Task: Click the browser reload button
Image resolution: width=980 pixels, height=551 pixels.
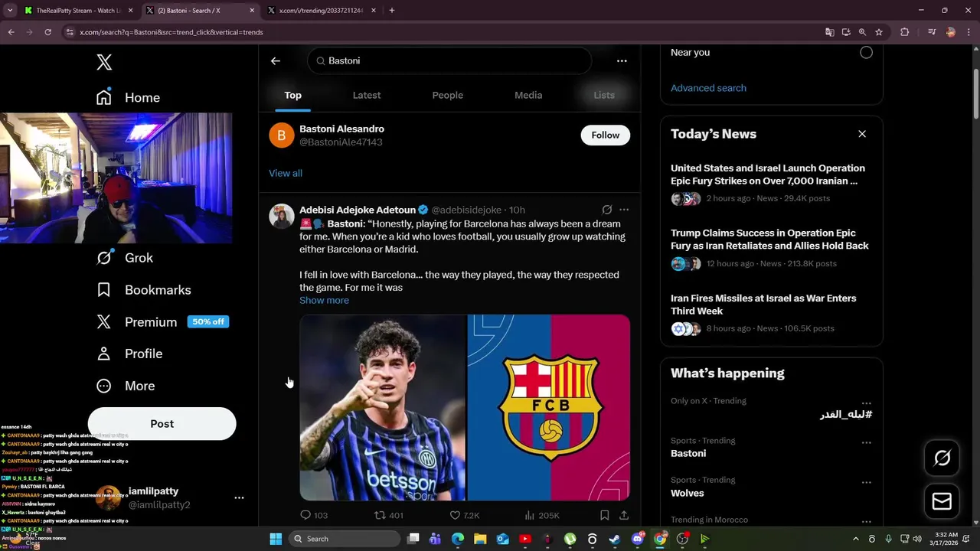Action: click(x=47, y=32)
